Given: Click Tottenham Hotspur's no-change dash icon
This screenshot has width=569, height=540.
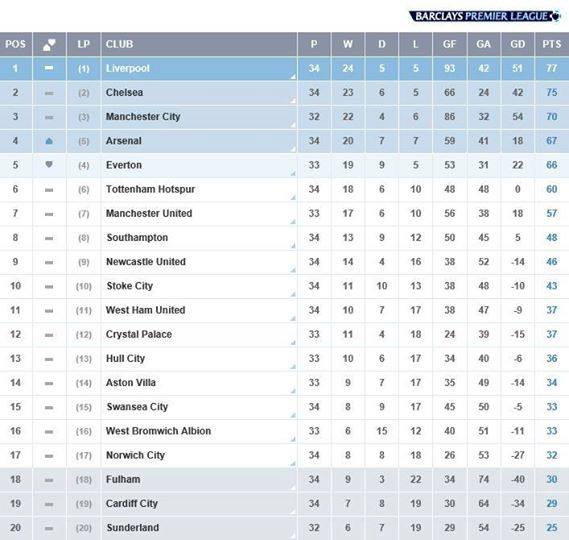Looking at the screenshot, I should pos(49,190).
